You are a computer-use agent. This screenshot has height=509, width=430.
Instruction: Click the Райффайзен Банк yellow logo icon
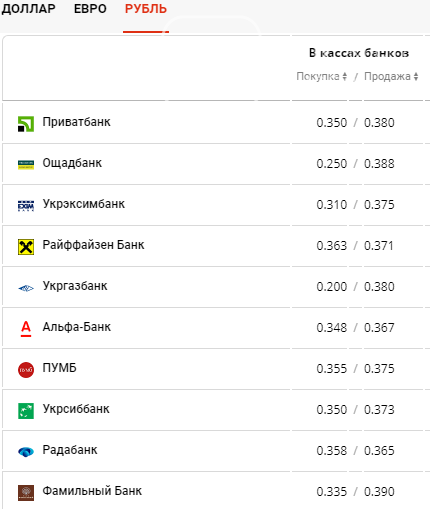(x=26, y=247)
